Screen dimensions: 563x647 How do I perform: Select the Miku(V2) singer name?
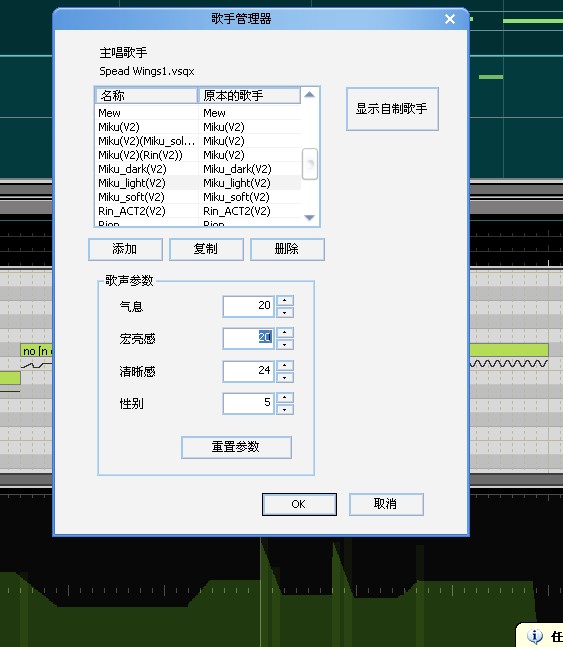119,127
